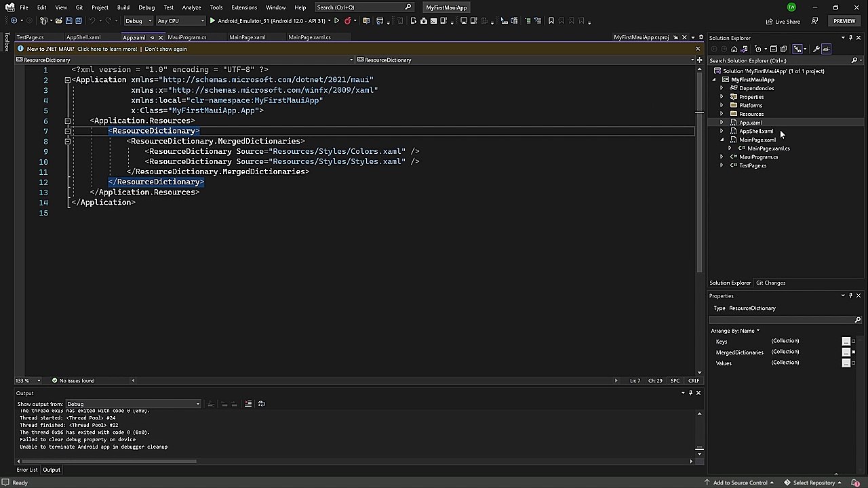Click the Redo toolbar icon
Image resolution: width=868 pixels, height=488 pixels.
tap(108, 21)
